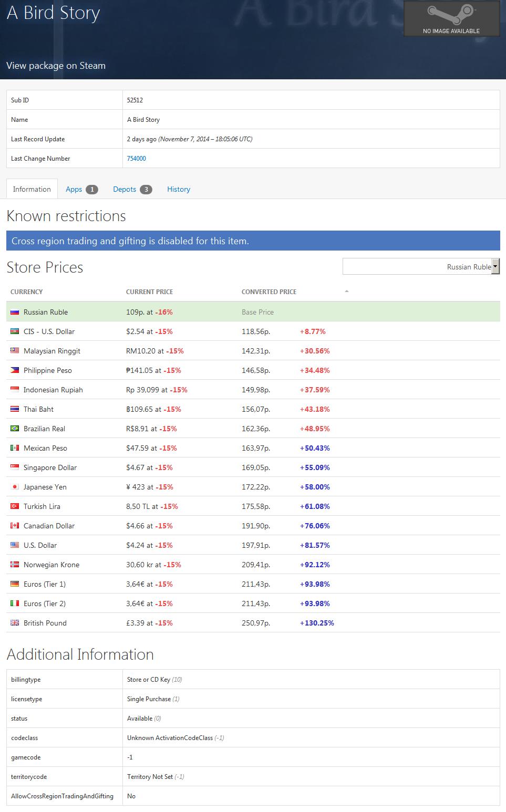
Task: Click the British Pound flag icon
Action: (x=15, y=623)
